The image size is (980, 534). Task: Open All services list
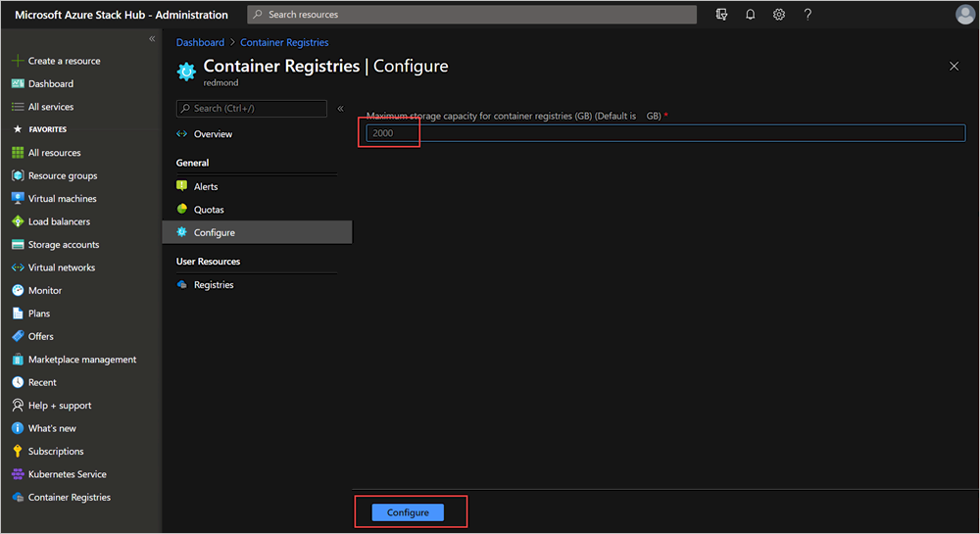click(51, 107)
